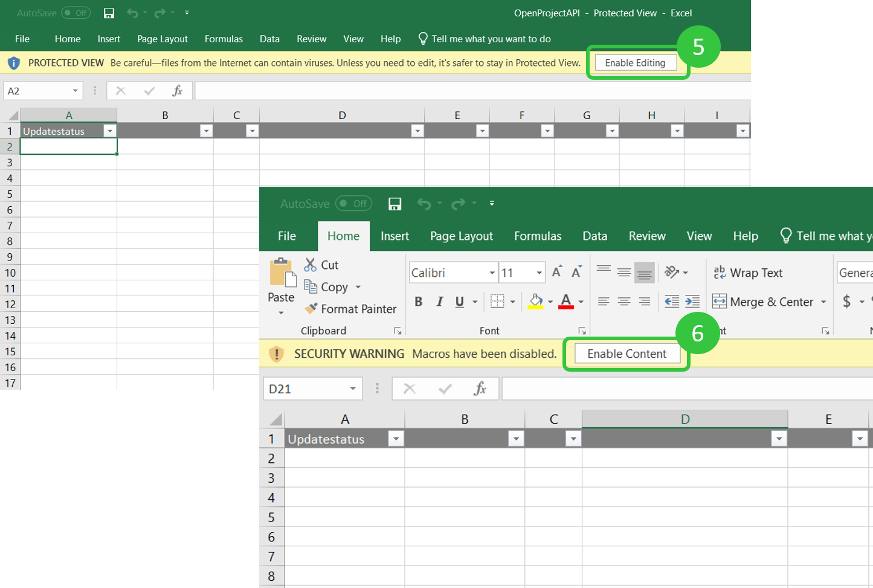Open Customize Quick Access Toolbar in front window
The image size is (873, 588).
pyautogui.click(x=492, y=204)
